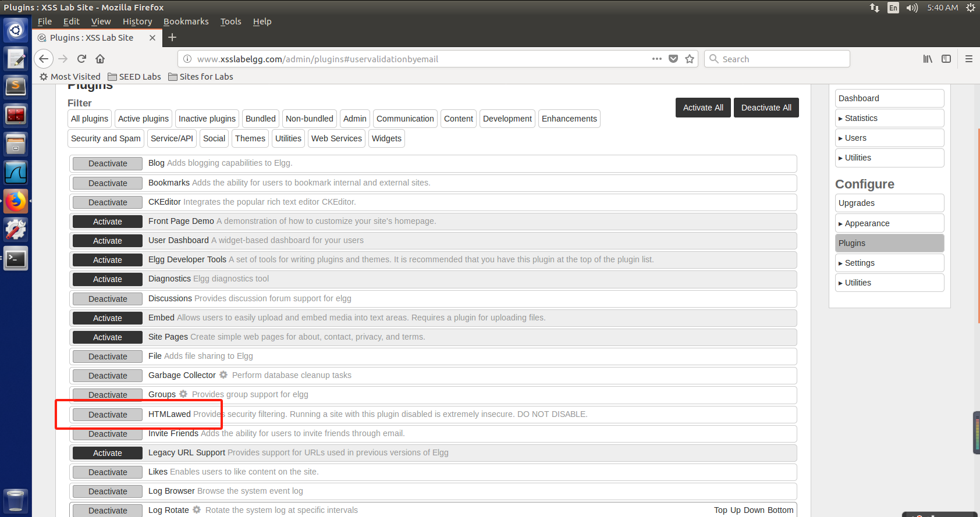Focus the Firefox Search box

[x=777, y=59]
